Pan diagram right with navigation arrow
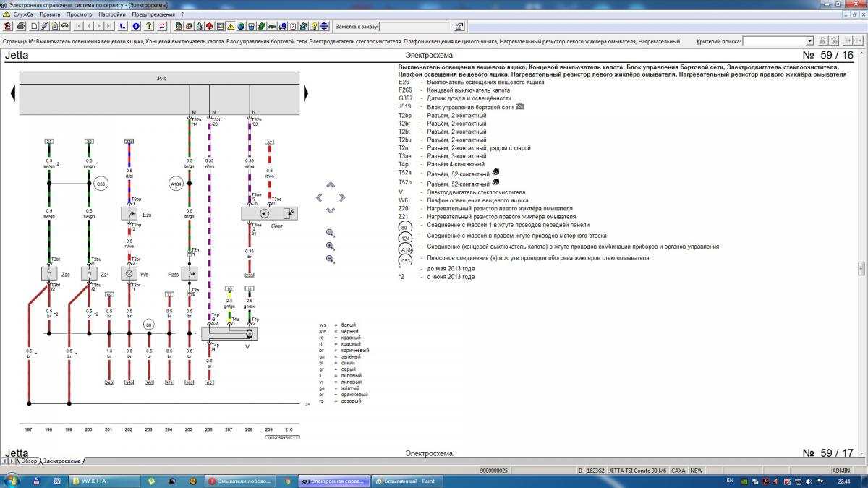The image size is (868, 488). pos(342,197)
